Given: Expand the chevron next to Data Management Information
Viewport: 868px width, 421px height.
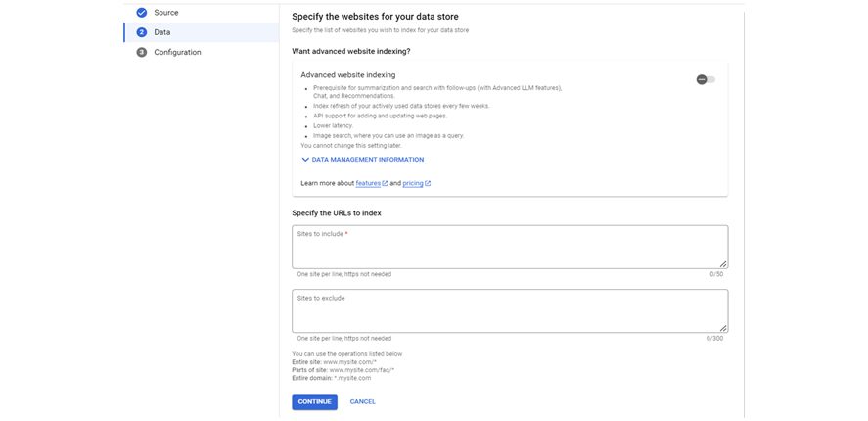Looking at the screenshot, I should (304, 159).
